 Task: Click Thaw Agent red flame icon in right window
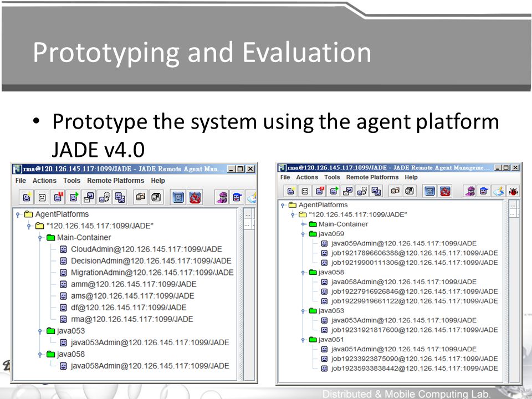pyautogui.click(x=445, y=191)
